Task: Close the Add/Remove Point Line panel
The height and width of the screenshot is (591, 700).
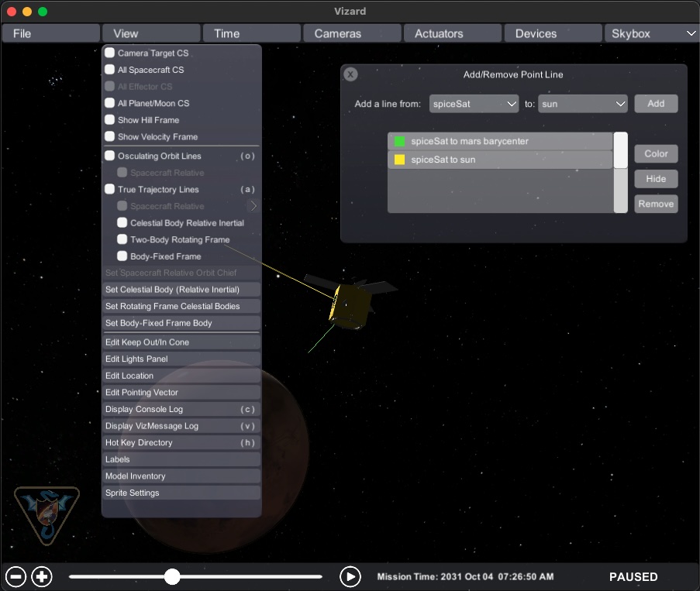Action: tap(350, 74)
